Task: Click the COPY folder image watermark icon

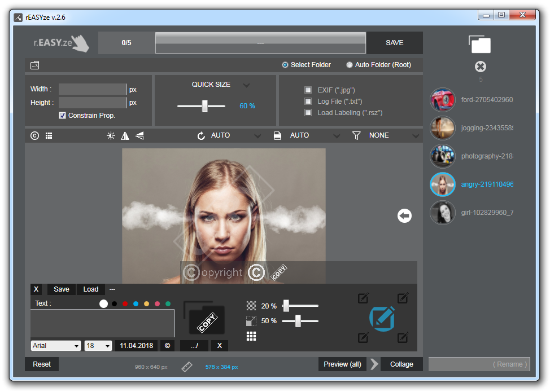Action: click(x=204, y=318)
